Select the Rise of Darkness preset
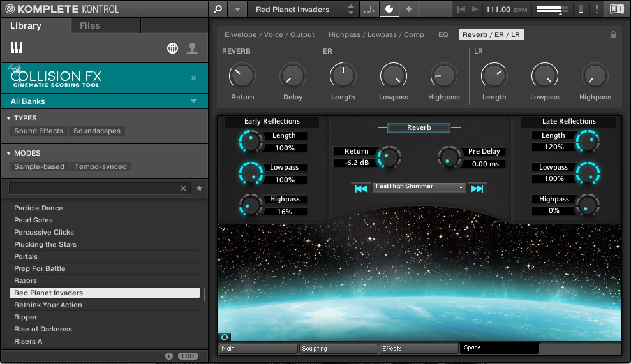The width and height of the screenshot is (631, 364). [x=105, y=329]
